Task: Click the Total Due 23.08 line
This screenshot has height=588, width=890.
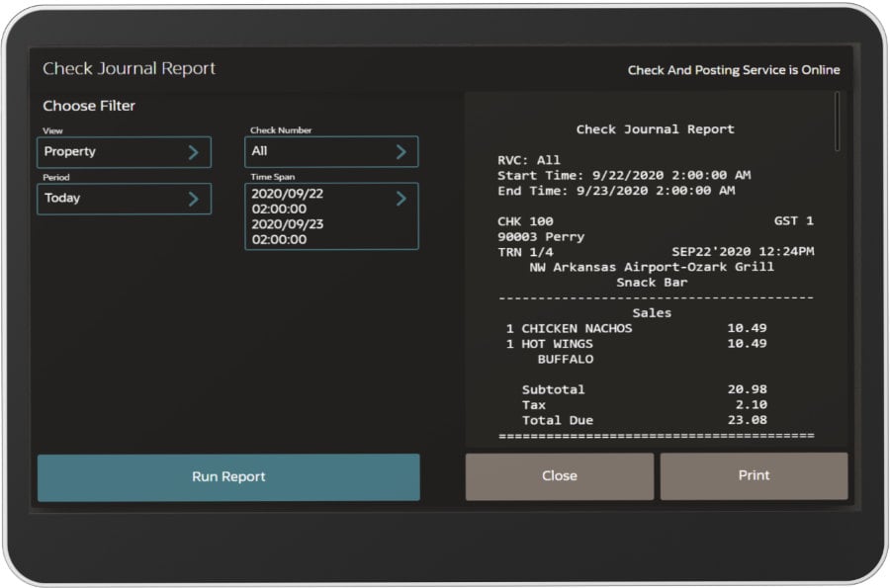Action: [644, 420]
